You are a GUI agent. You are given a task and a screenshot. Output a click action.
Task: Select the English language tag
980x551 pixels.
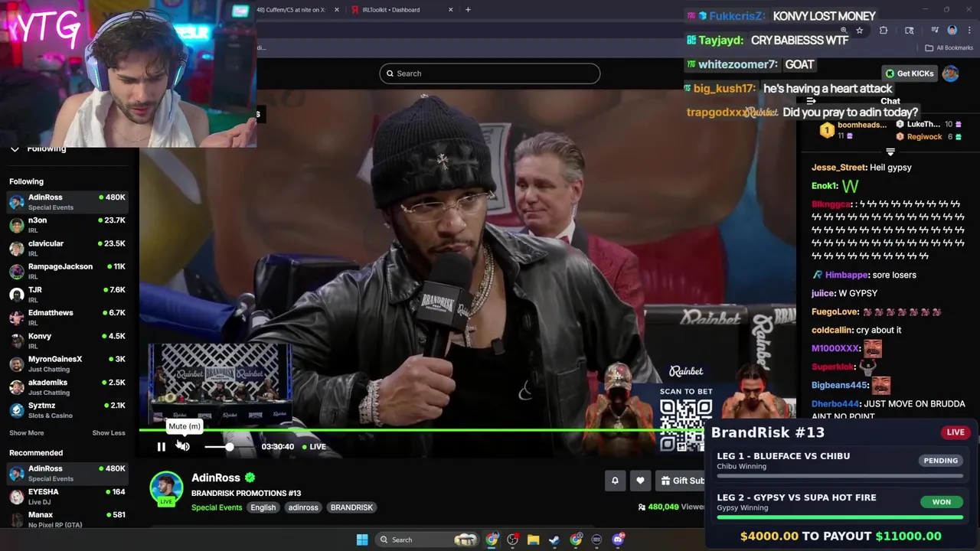click(x=263, y=507)
